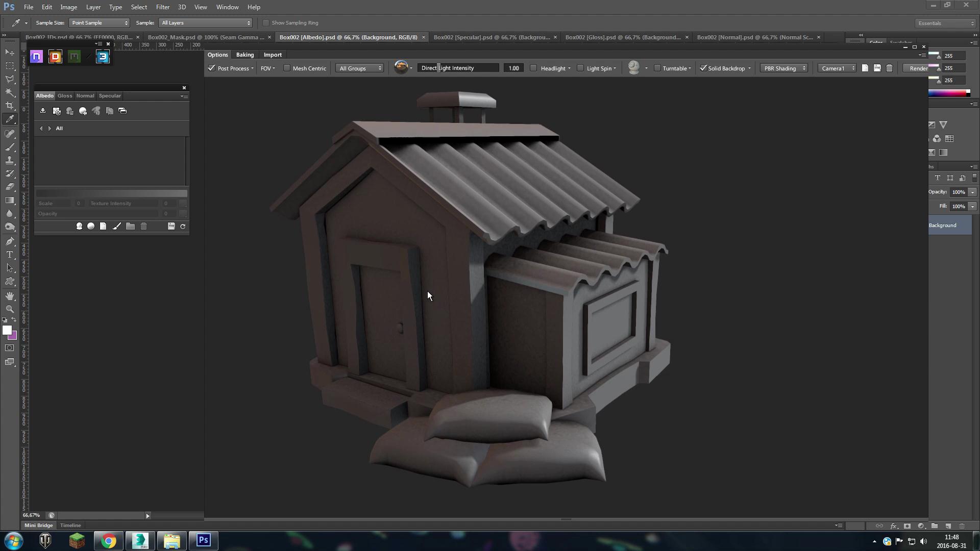
Task: Select the Zoom tool magnifier
Action: tap(10, 309)
